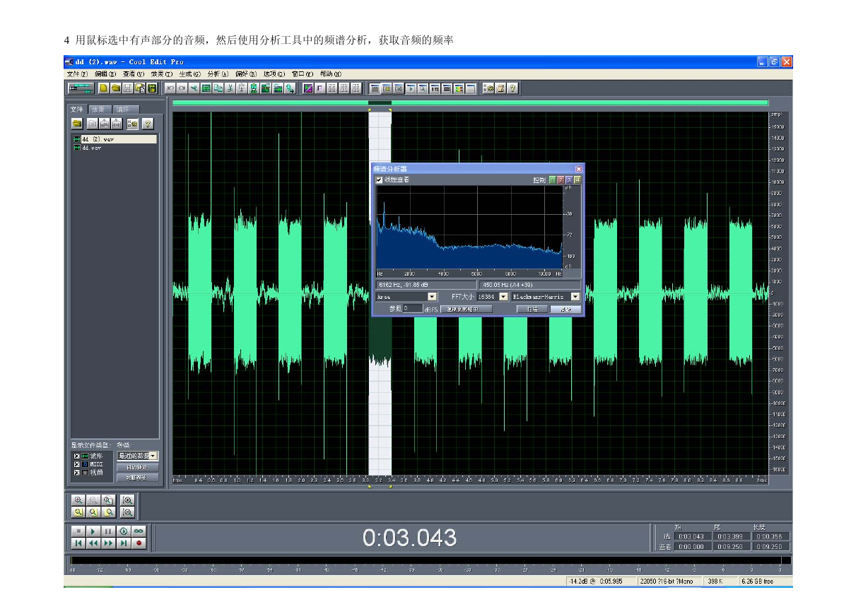The image size is (868, 614).
Task: Click the Fast forward transport button
Action: point(108,543)
